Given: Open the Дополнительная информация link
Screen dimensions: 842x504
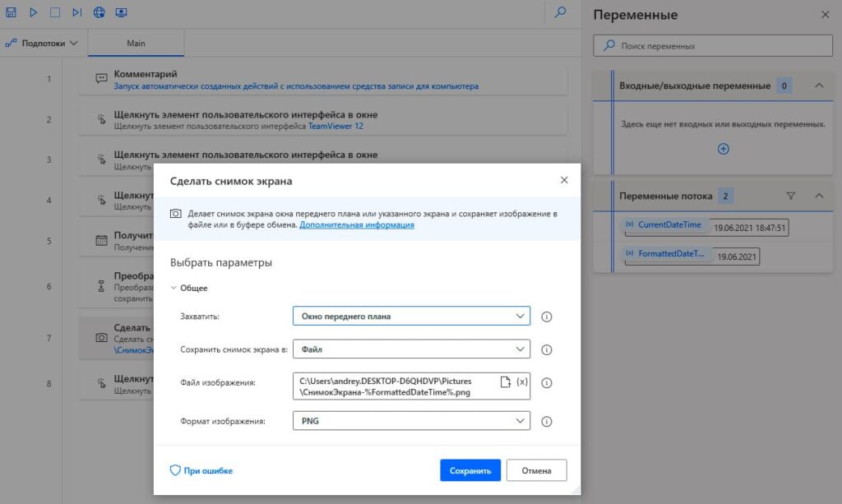Looking at the screenshot, I should coord(357,225).
